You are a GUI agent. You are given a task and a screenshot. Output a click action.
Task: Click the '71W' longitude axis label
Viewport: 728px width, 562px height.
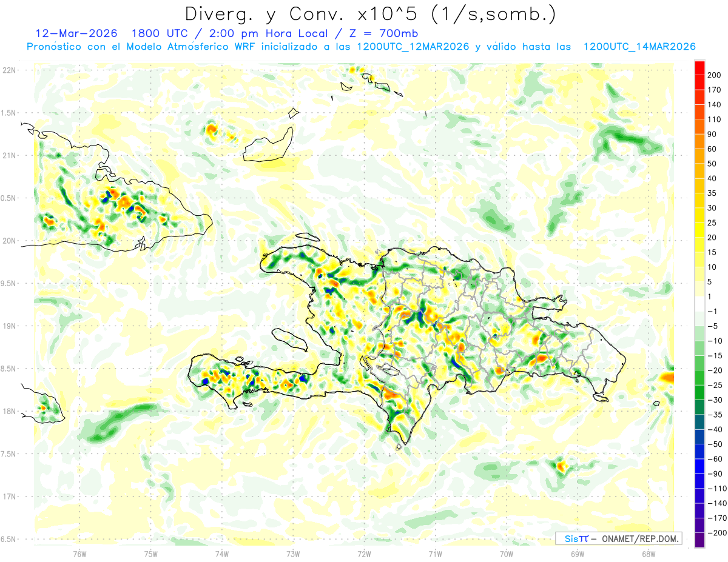(x=435, y=554)
